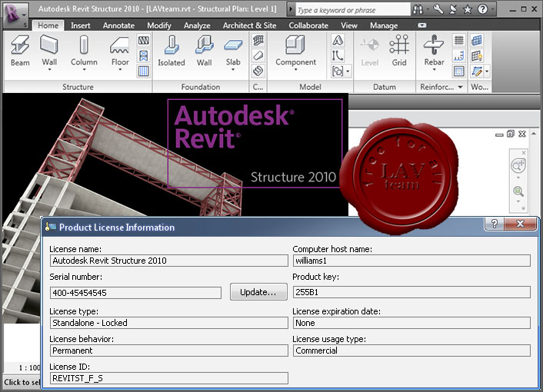This screenshot has height=392, width=543.
Task: Select the Model Text tool
Action: pyautogui.click(x=338, y=41)
